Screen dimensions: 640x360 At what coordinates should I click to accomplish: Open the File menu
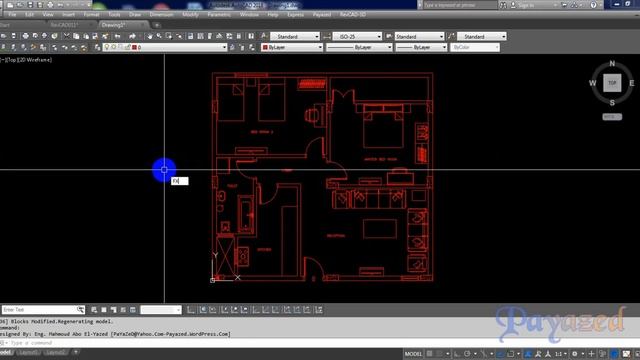(x=12, y=15)
